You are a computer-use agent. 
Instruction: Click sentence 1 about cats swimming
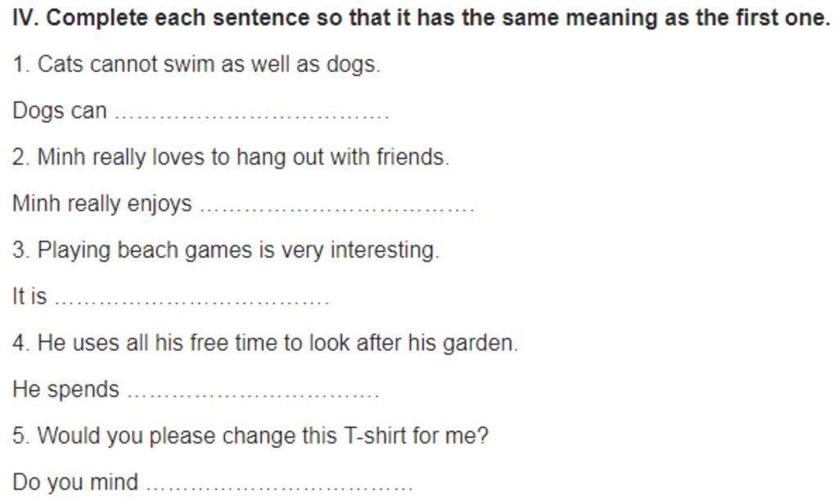(x=196, y=64)
